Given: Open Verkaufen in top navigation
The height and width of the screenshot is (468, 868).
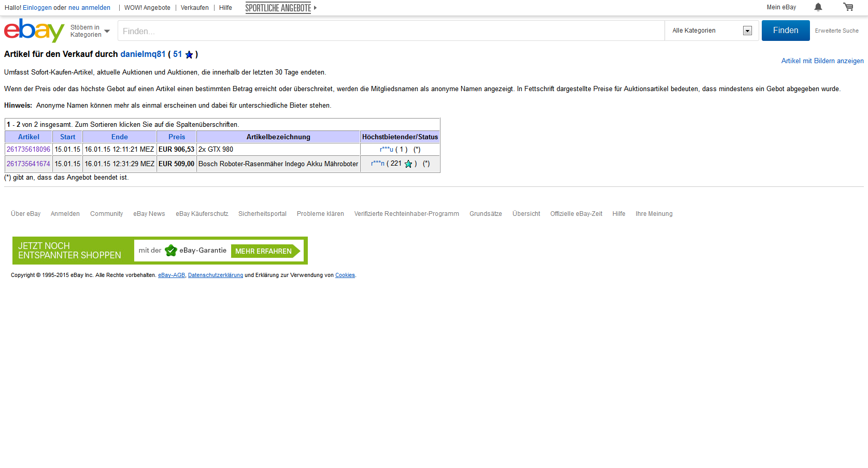Looking at the screenshot, I should (195, 8).
